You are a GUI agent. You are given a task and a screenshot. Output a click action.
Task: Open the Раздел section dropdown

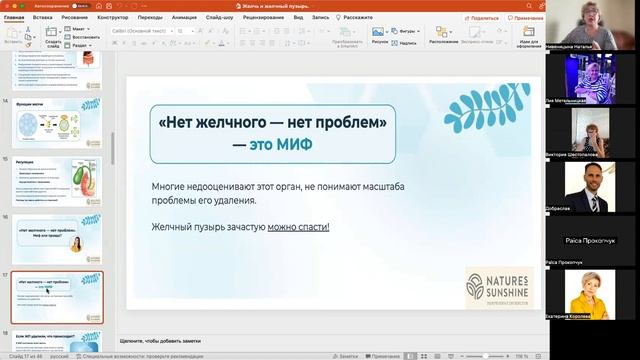[78, 45]
